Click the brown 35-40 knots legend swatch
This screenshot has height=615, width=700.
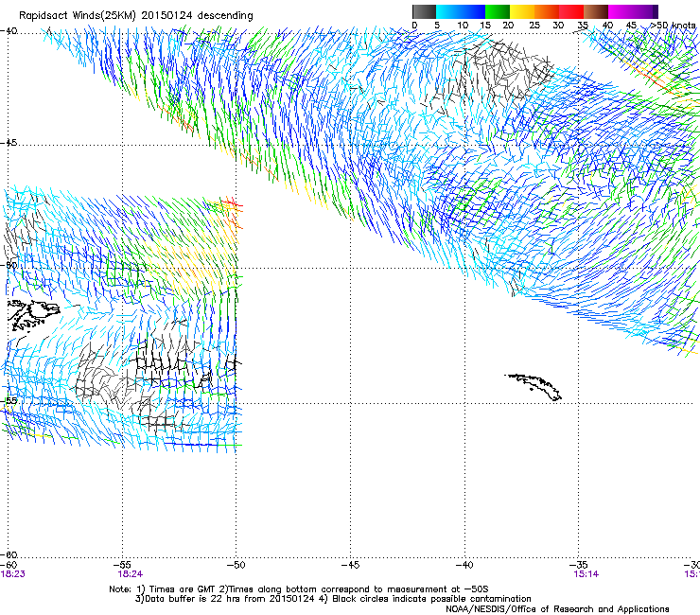(596, 11)
